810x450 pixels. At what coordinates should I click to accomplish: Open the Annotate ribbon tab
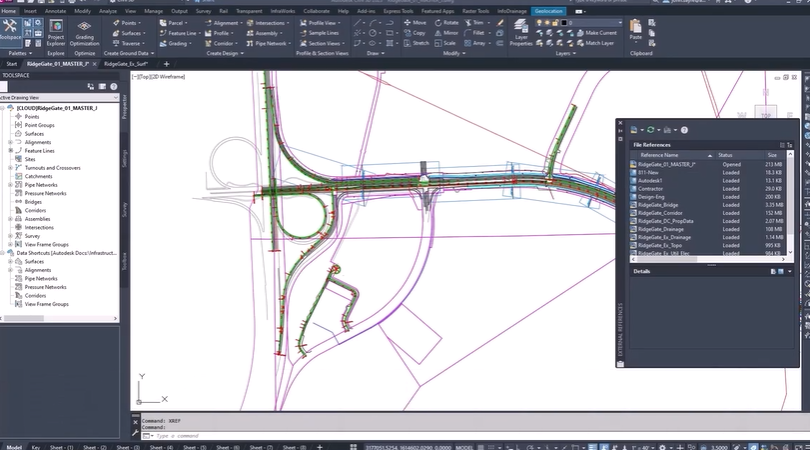55,11
